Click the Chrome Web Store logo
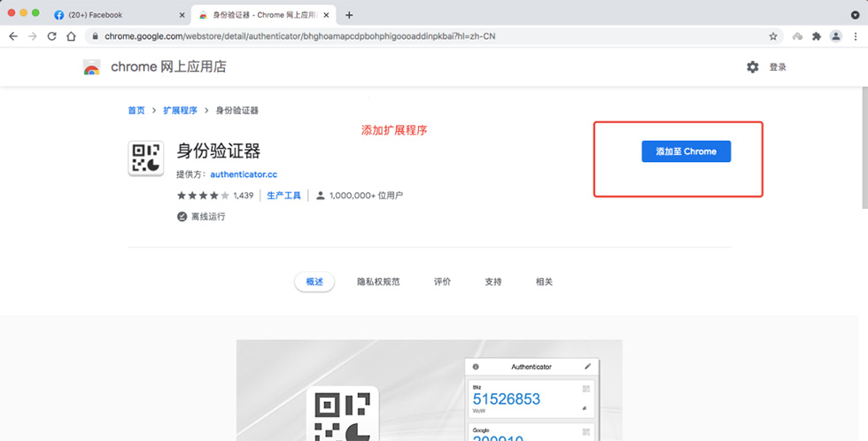868x441 pixels. pos(91,67)
